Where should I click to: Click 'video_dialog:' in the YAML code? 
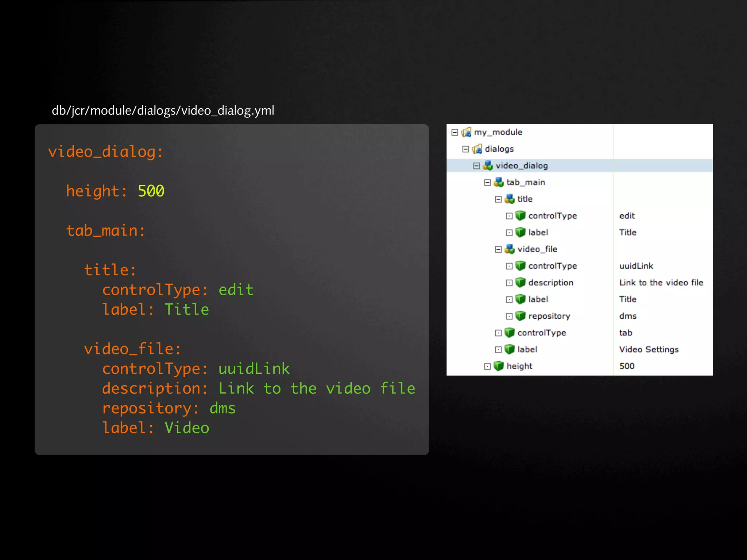click(106, 152)
